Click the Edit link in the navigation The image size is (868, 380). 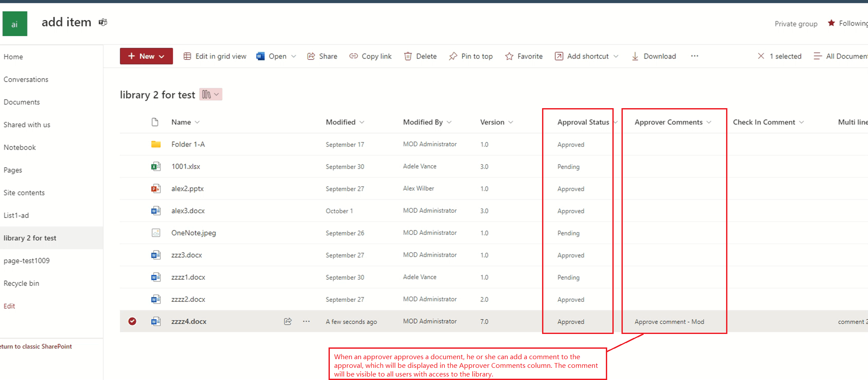[x=9, y=306]
